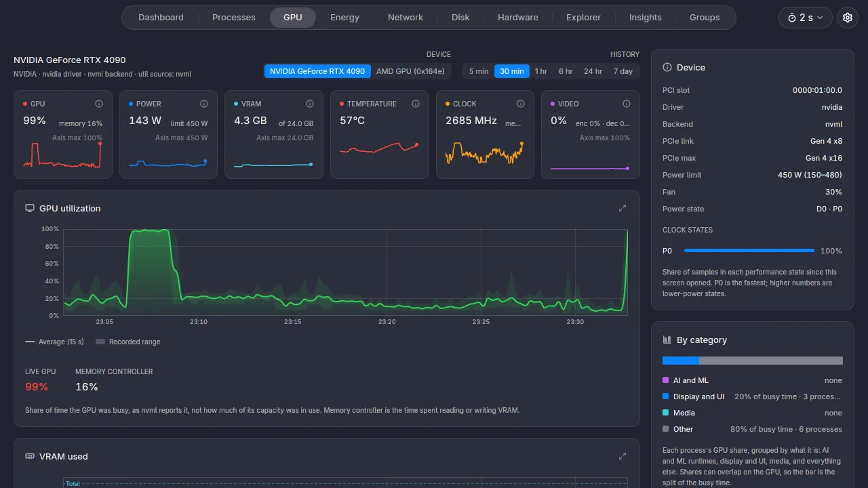This screenshot has width=868, height=488.
Task: Click the info icon on VRAM card
Action: (310, 104)
